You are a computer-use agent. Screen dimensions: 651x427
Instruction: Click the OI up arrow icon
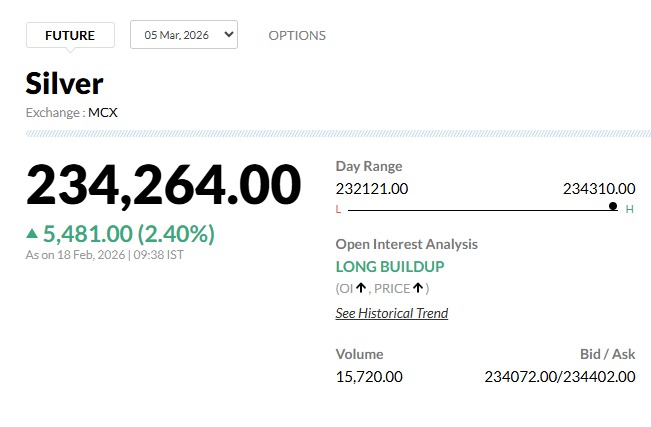[360, 289]
